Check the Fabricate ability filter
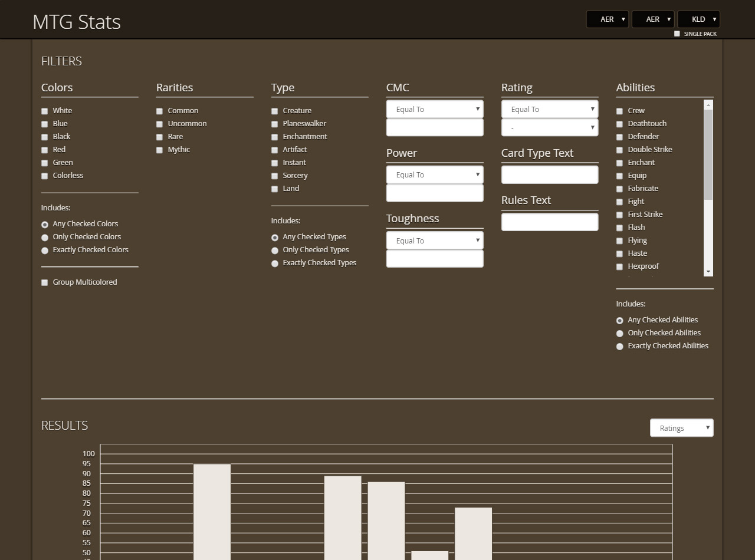This screenshot has height=560, width=755. click(620, 189)
